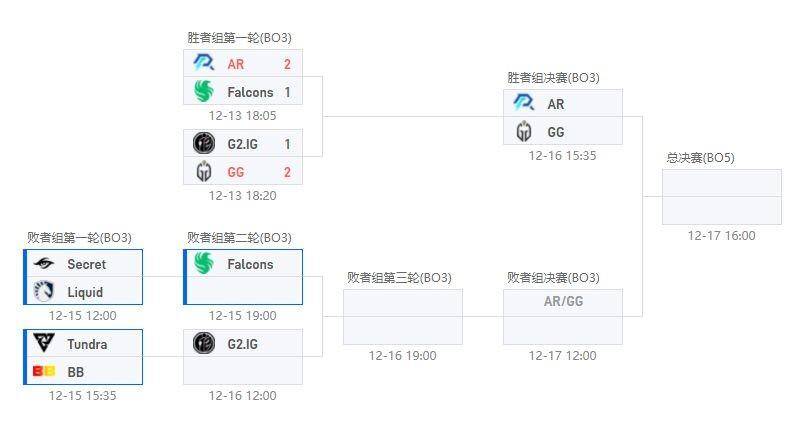
Task: Open the BB team logo
Action: point(43,372)
